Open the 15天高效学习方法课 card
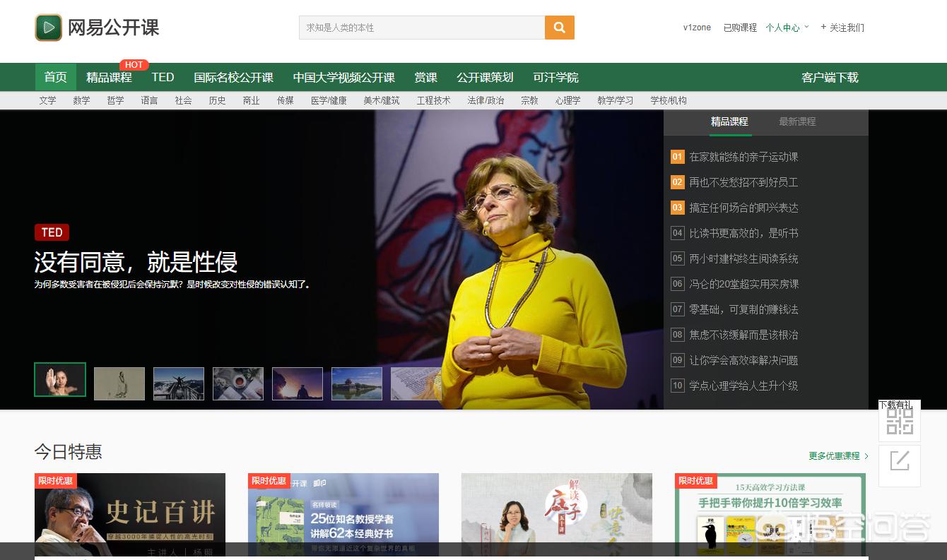The width and height of the screenshot is (947, 560). [x=770, y=516]
